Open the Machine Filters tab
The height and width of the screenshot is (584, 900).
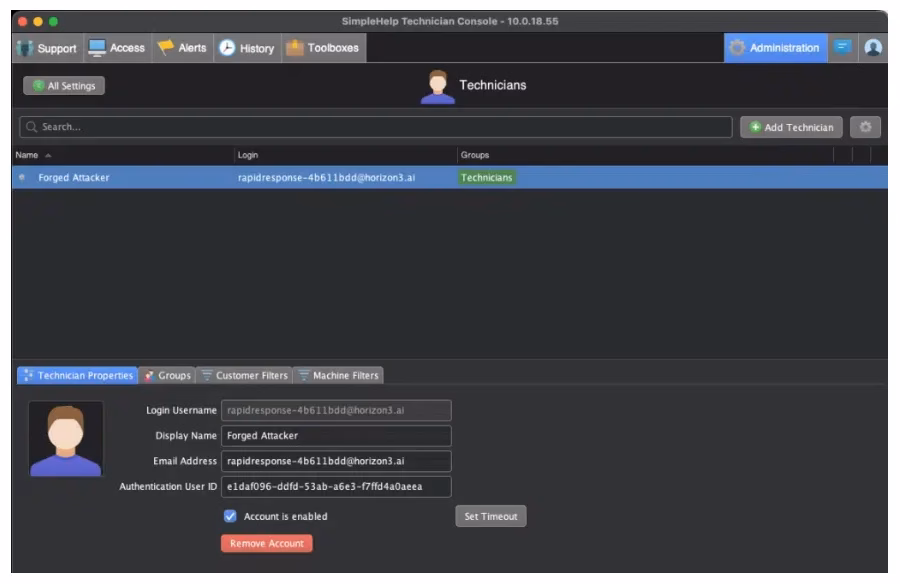tap(339, 376)
